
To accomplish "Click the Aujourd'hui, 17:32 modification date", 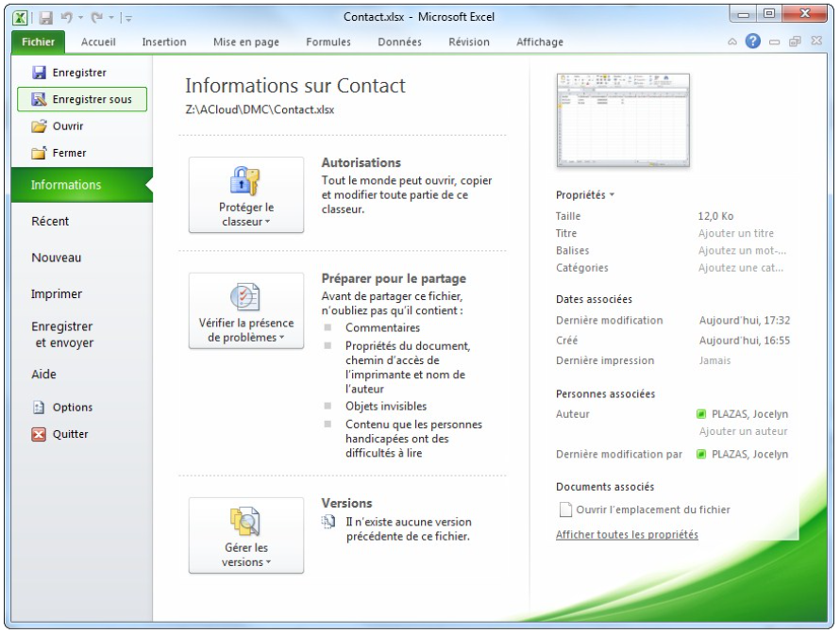I will point(745,320).
